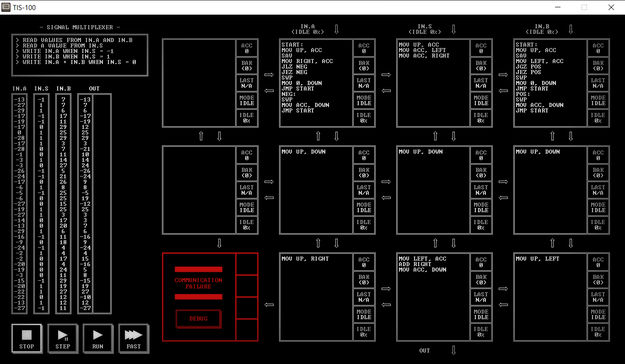
Task: Click left arrow between IN.A and IN.S nodes
Action: point(386,91)
